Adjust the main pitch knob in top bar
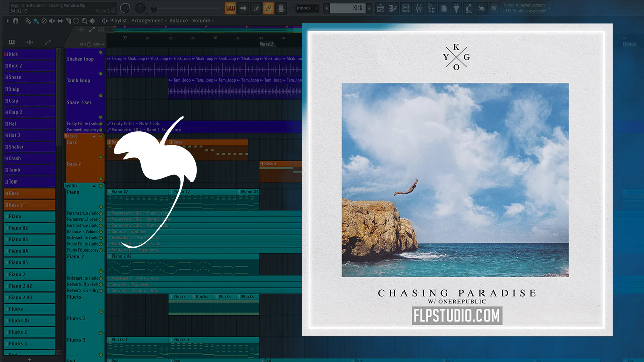The image size is (644, 362). (140, 8)
